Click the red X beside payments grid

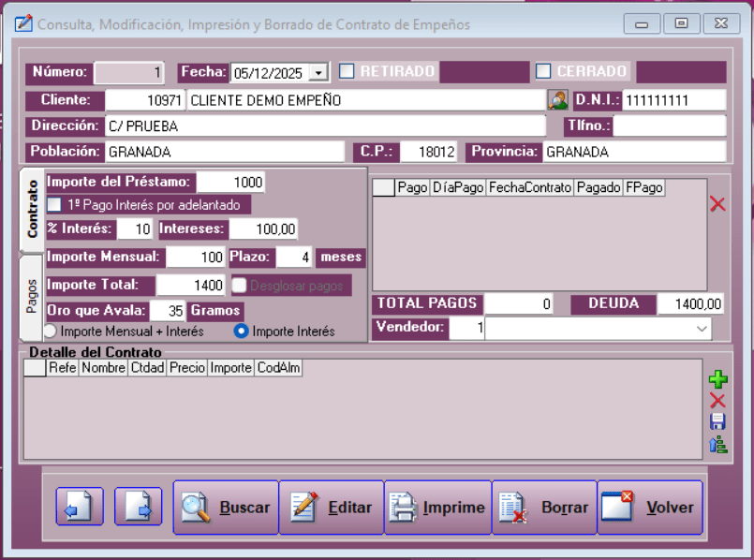click(x=717, y=204)
